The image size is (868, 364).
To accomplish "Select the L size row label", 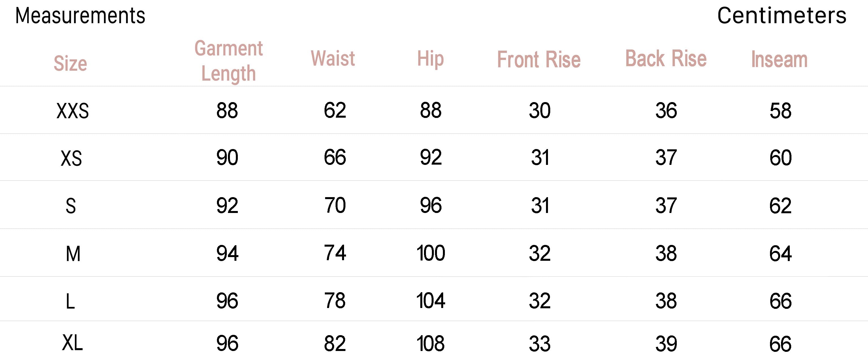I will 70,301.
